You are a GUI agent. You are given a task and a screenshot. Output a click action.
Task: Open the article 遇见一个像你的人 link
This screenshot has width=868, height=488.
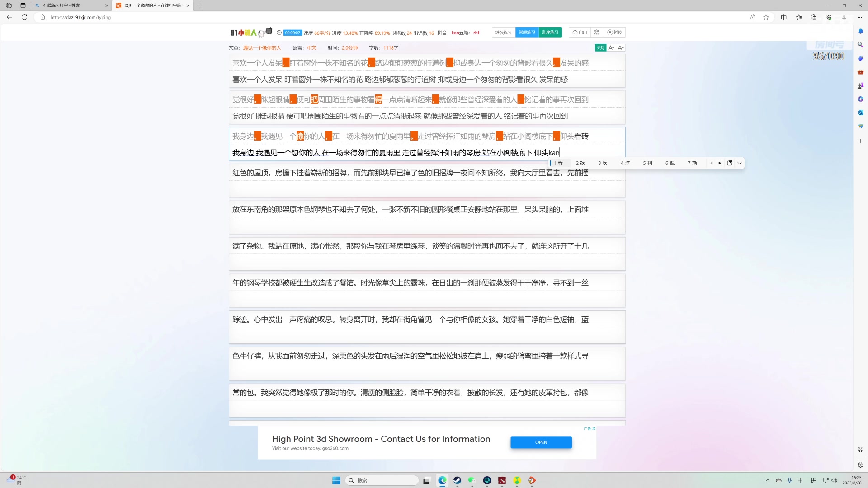[x=261, y=47]
